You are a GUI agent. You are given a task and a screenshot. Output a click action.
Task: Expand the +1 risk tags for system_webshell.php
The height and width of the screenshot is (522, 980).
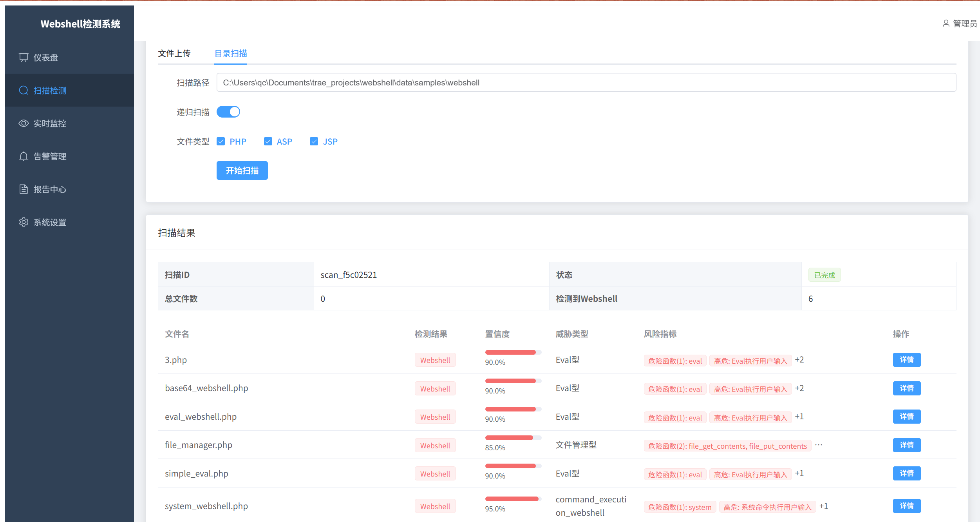[824, 506]
